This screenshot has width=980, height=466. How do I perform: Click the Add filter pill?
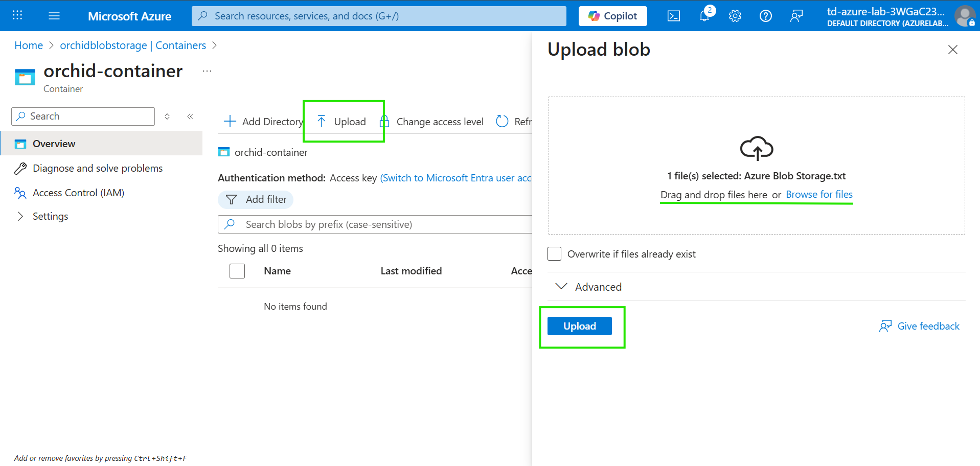coord(256,199)
